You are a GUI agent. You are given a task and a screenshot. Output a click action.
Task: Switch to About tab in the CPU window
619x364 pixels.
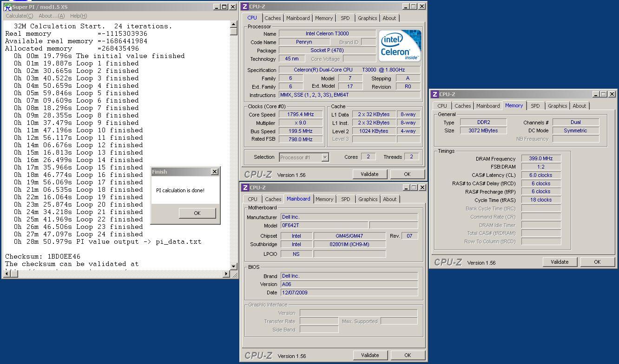click(x=389, y=18)
